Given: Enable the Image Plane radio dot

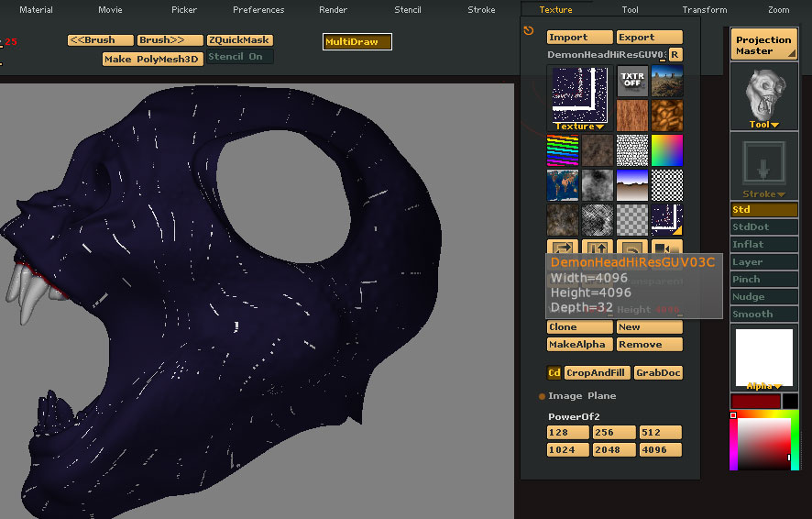Looking at the screenshot, I should click(x=543, y=396).
